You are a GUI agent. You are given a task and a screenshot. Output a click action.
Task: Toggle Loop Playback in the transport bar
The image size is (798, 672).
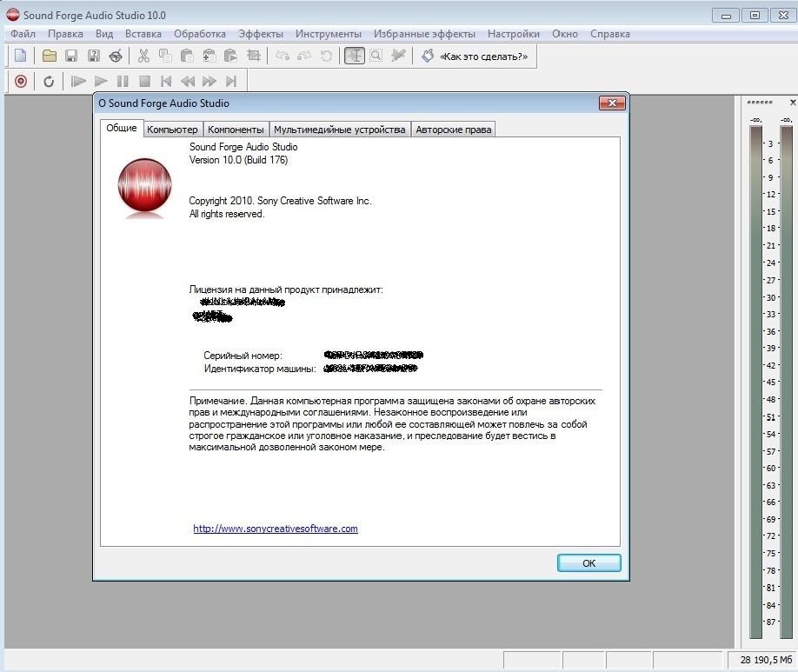click(49, 81)
